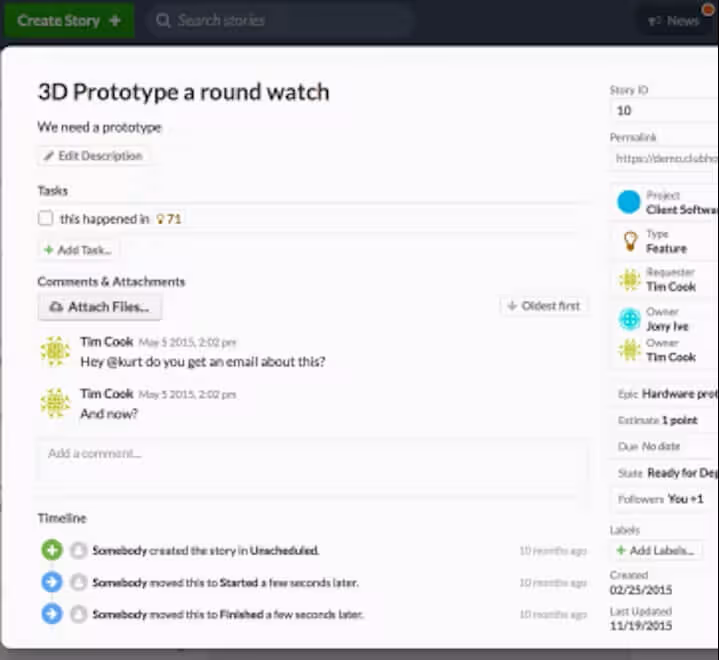Screen dimensions: 719x660
Task: Click the Story ID field showing 10
Action: [665, 111]
